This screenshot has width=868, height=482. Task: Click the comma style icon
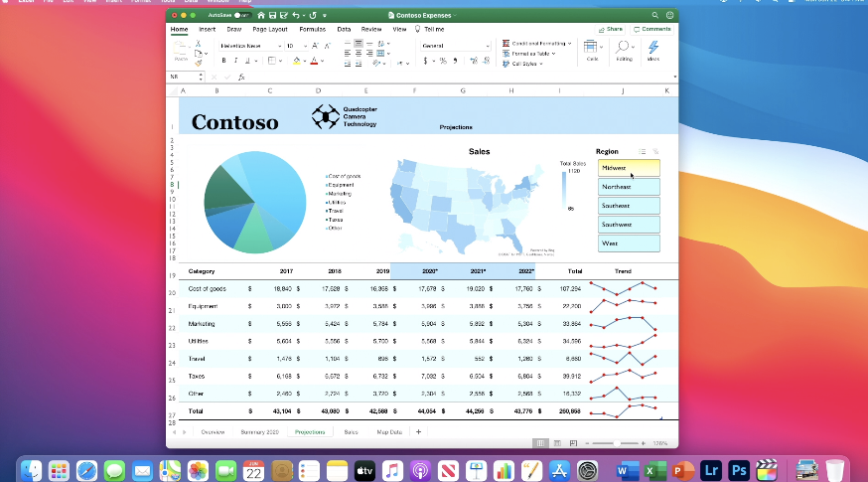[455, 61]
